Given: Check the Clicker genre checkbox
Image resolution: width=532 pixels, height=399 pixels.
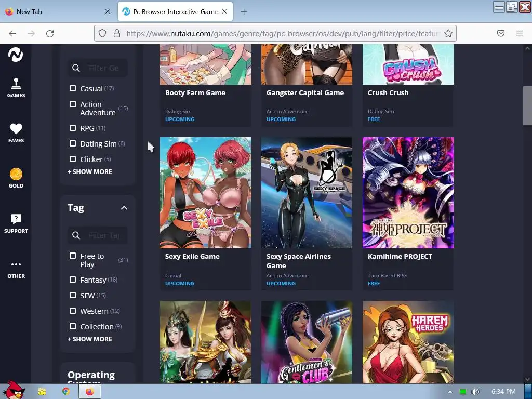Looking at the screenshot, I should coord(73,159).
